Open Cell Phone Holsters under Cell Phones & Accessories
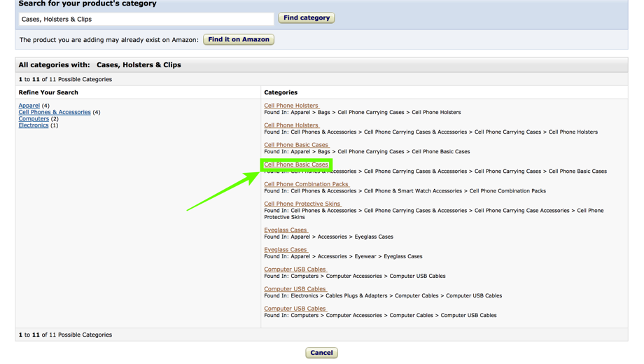This screenshot has width=644, height=364. [291, 125]
